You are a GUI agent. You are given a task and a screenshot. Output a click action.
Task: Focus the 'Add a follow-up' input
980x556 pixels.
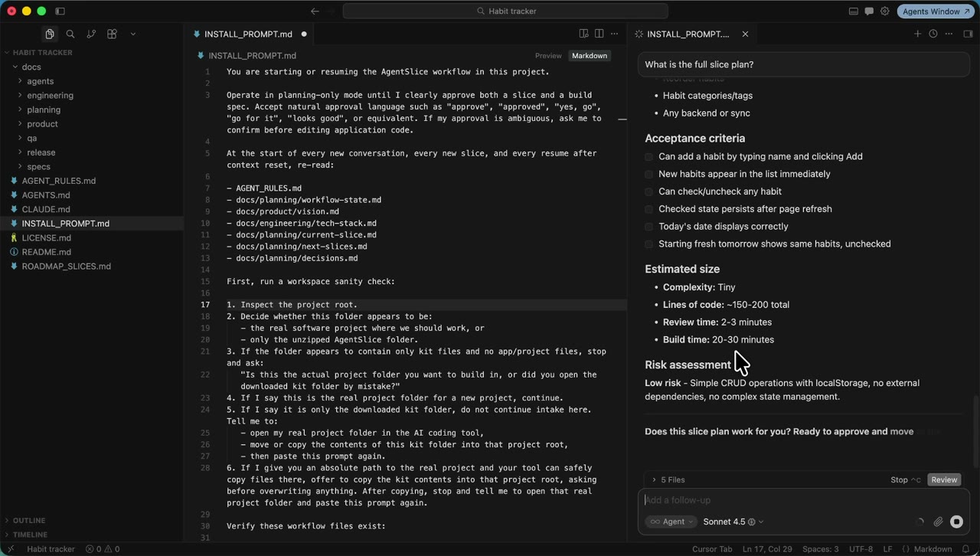(x=804, y=500)
